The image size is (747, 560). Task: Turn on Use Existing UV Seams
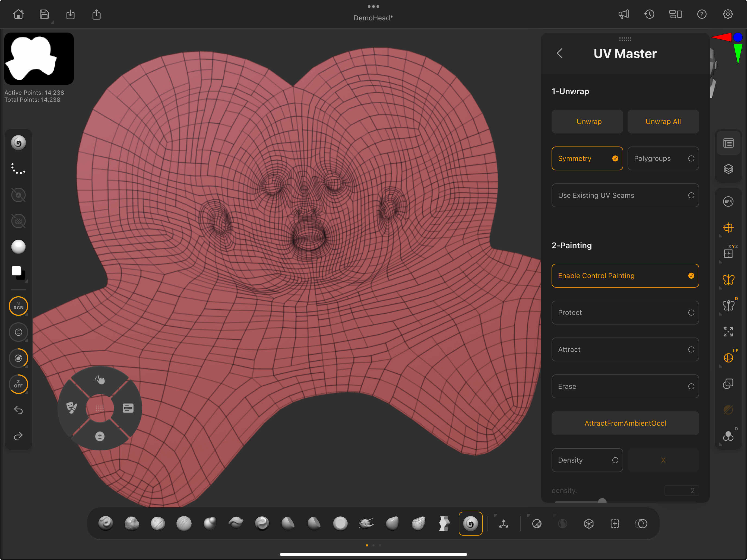625,195
